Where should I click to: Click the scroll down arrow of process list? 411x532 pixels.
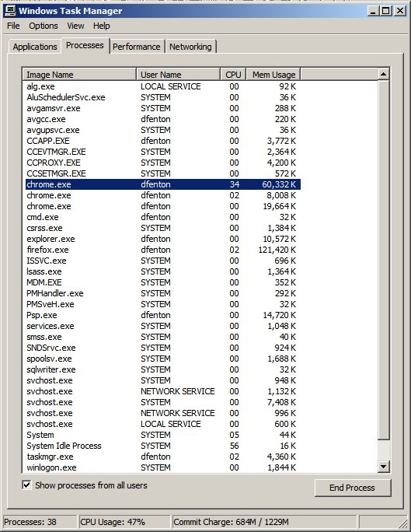383,467
